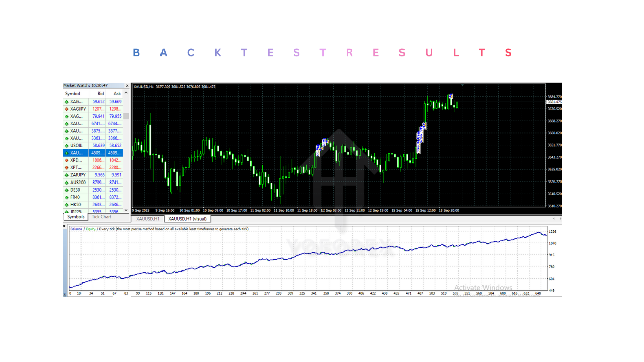
Task: Switch to the XAUUSD,H1 chart tab
Action: click(147, 219)
